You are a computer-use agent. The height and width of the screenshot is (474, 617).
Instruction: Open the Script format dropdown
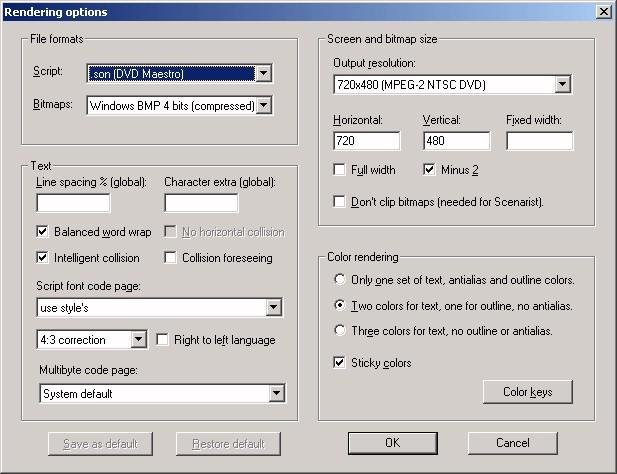point(263,73)
